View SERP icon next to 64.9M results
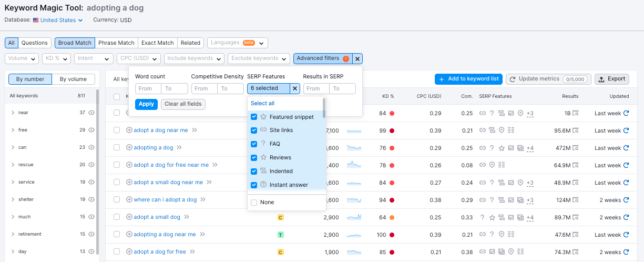The image size is (644, 262). [576, 165]
